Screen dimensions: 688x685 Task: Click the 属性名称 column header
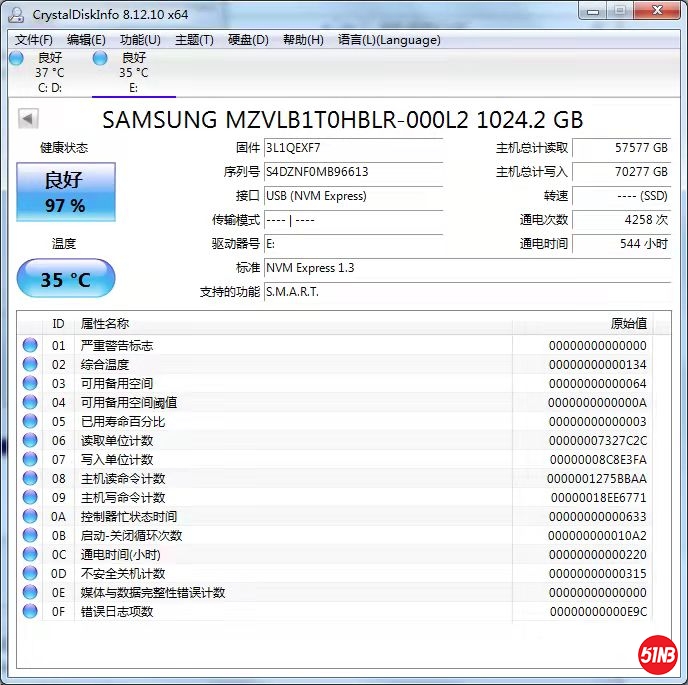pos(293,324)
